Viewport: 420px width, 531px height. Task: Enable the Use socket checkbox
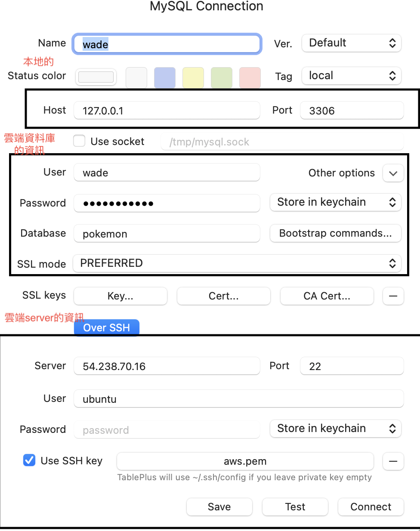click(x=79, y=141)
